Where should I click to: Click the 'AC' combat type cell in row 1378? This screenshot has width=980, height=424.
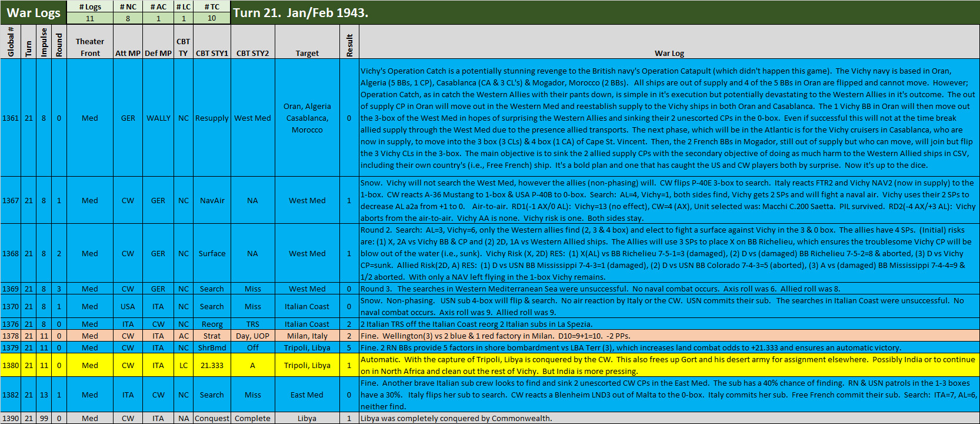point(184,336)
